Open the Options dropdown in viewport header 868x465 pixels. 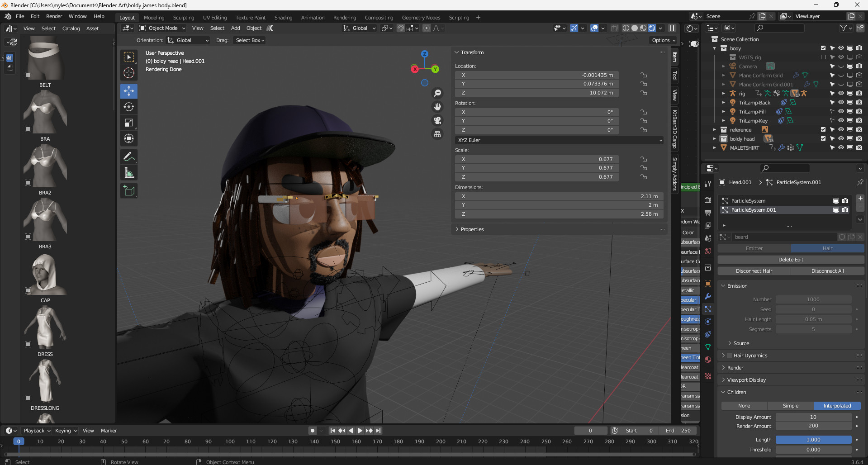664,40
